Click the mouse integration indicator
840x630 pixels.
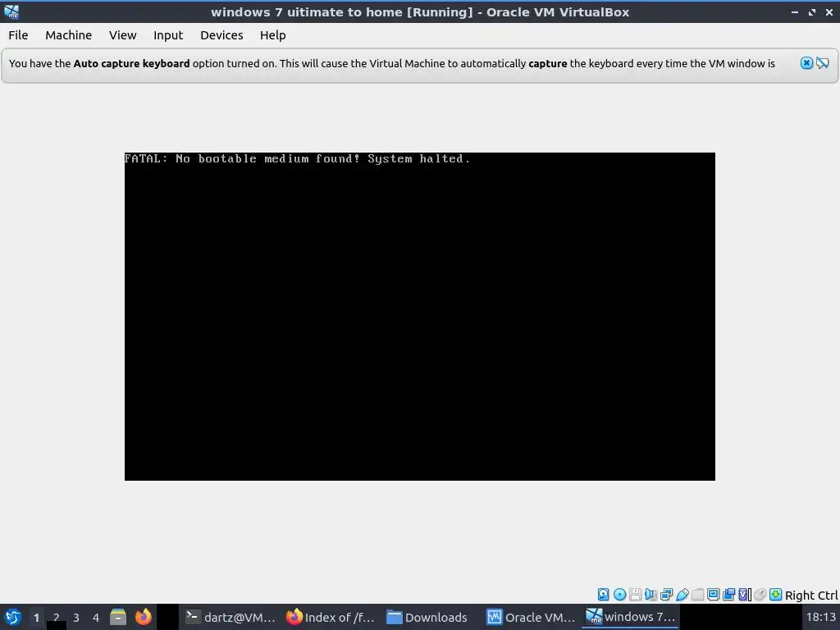[760, 594]
